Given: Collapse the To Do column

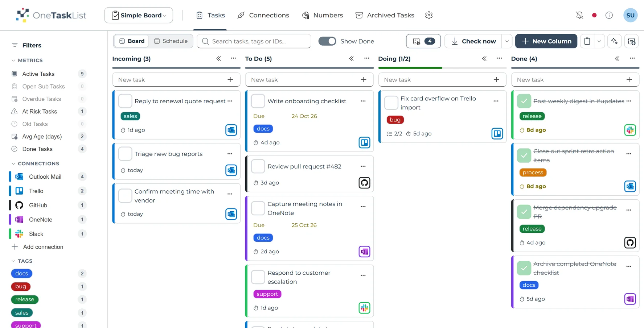Looking at the screenshot, I should [351, 58].
